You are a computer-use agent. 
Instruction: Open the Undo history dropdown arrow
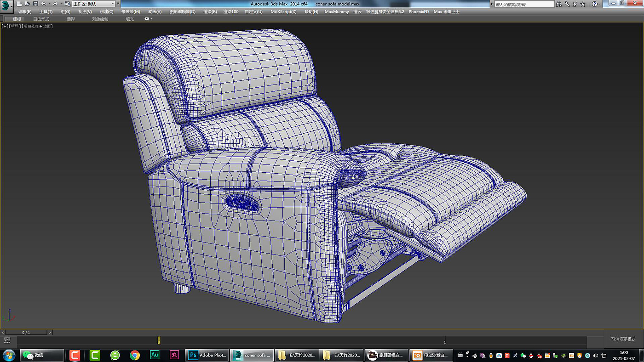click(x=49, y=4)
